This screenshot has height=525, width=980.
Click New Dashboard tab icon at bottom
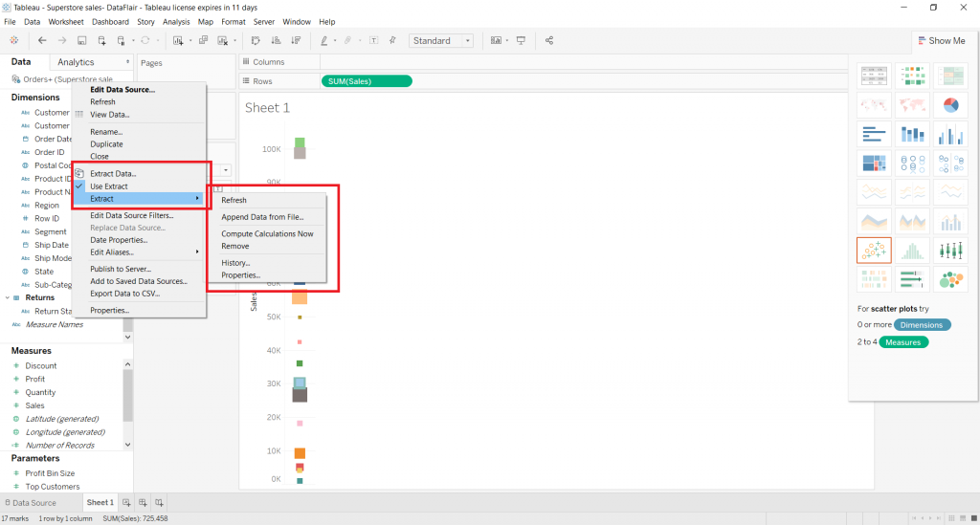click(143, 502)
